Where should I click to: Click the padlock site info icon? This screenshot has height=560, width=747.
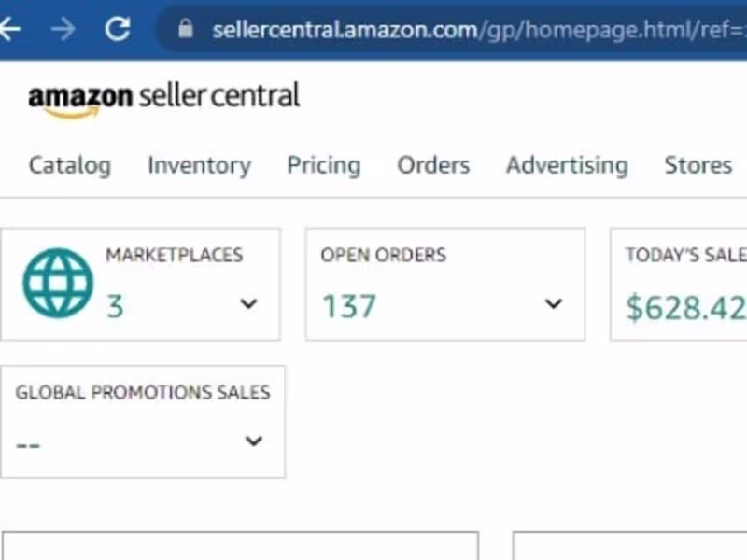coord(185,29)
